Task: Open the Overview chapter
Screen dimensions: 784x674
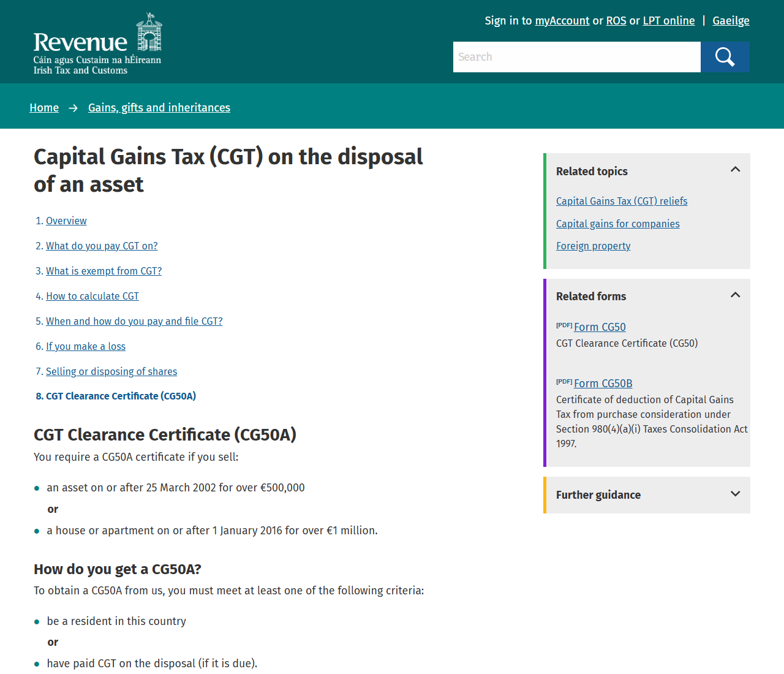Action: 66,221
